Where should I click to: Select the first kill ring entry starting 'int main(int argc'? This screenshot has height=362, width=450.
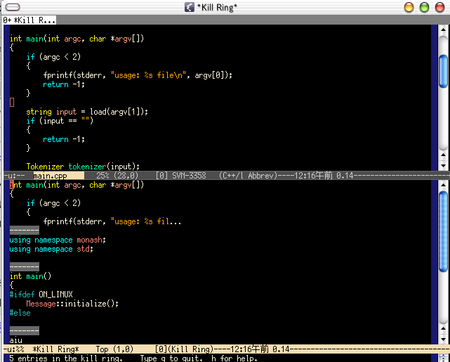(77, 185)
